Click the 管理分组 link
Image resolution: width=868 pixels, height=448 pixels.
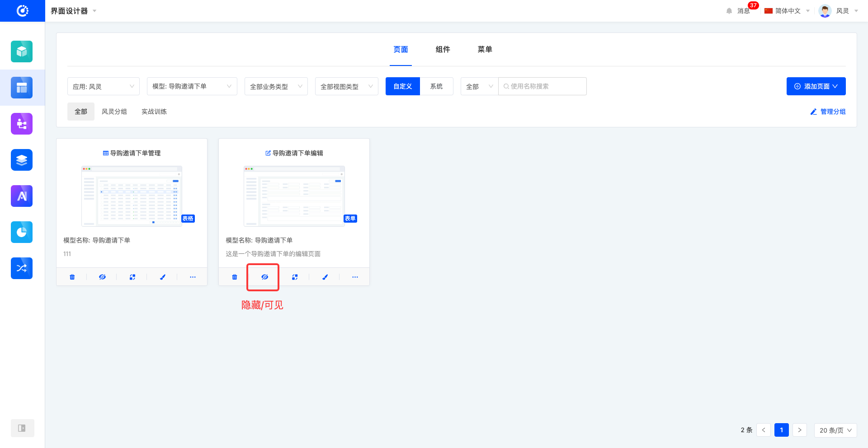click(x=828, y=112)
